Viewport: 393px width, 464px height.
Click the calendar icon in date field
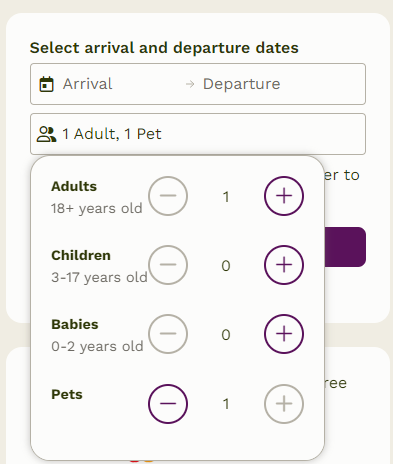click(x=46, y=84)
